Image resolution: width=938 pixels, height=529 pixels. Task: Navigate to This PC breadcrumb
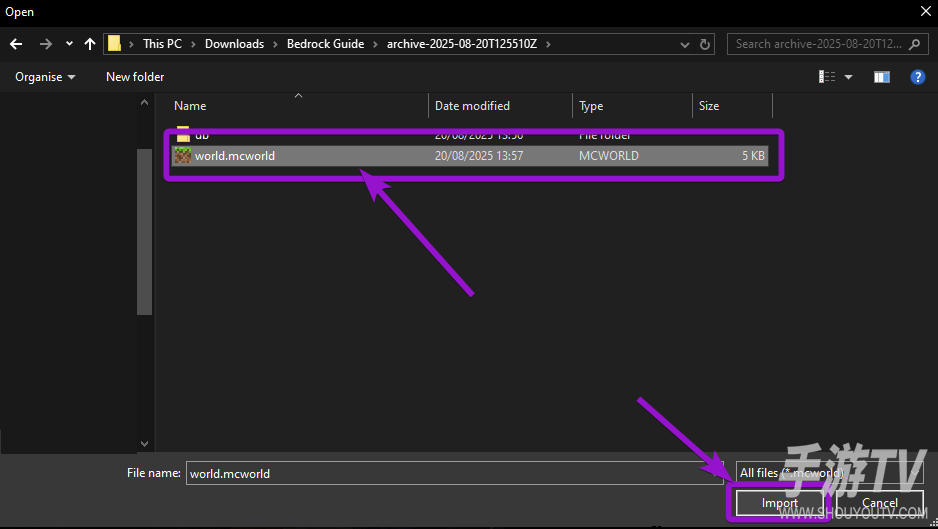pos(162,44)
